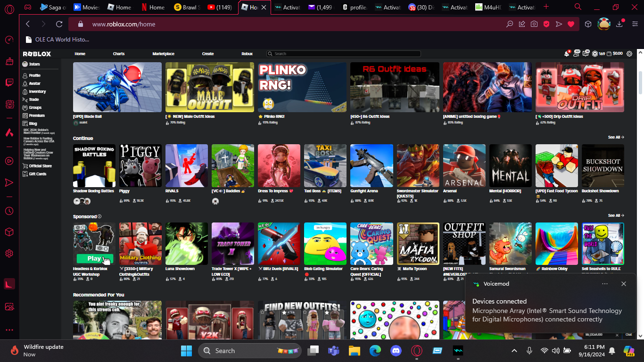Open the Opera menu logo
Viewport: 644px width, 362px height.
[x=9, y=9]
